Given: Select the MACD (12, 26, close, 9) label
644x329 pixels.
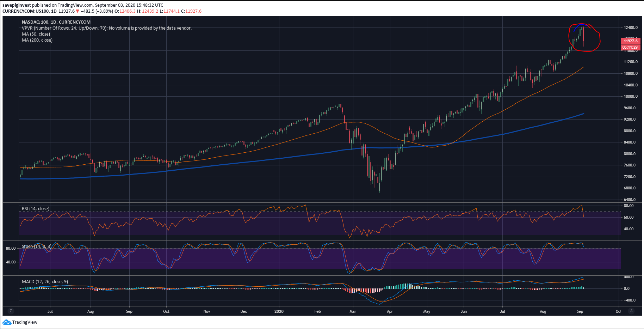Looking at the screenshot, I should pos(45,282).
